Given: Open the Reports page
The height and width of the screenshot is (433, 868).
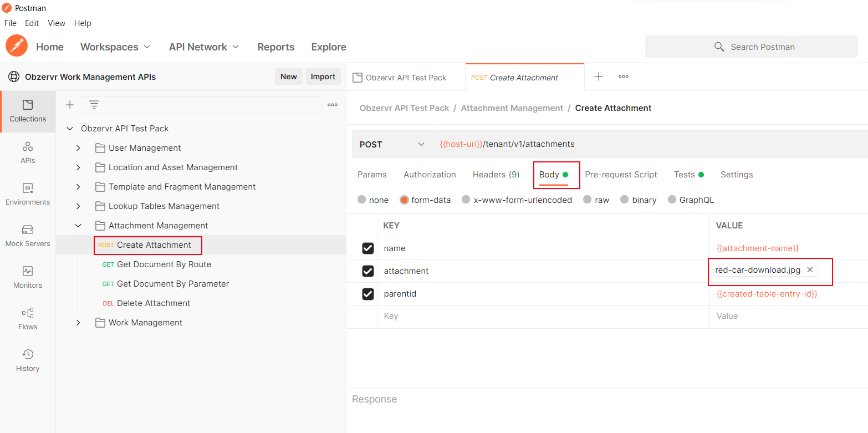Looking at the screenshot, I should (x=276, y=47).
